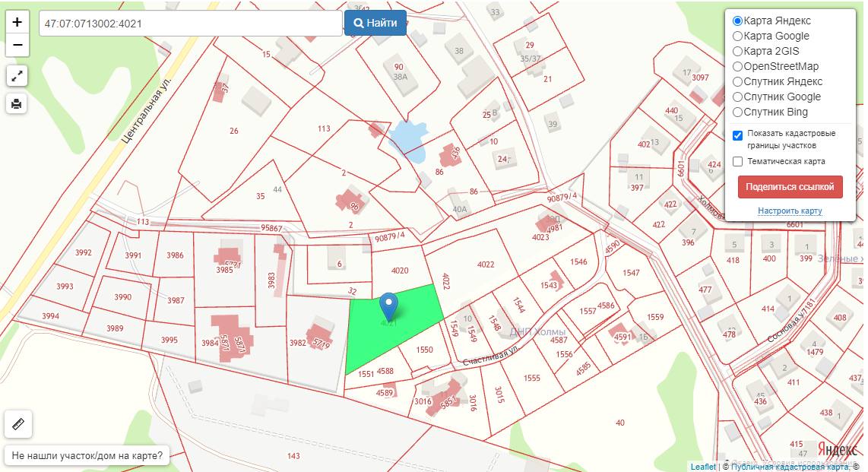Screen dimensions: 868x472
Task: Print the map with the printer icon
Action: point(17,103)
